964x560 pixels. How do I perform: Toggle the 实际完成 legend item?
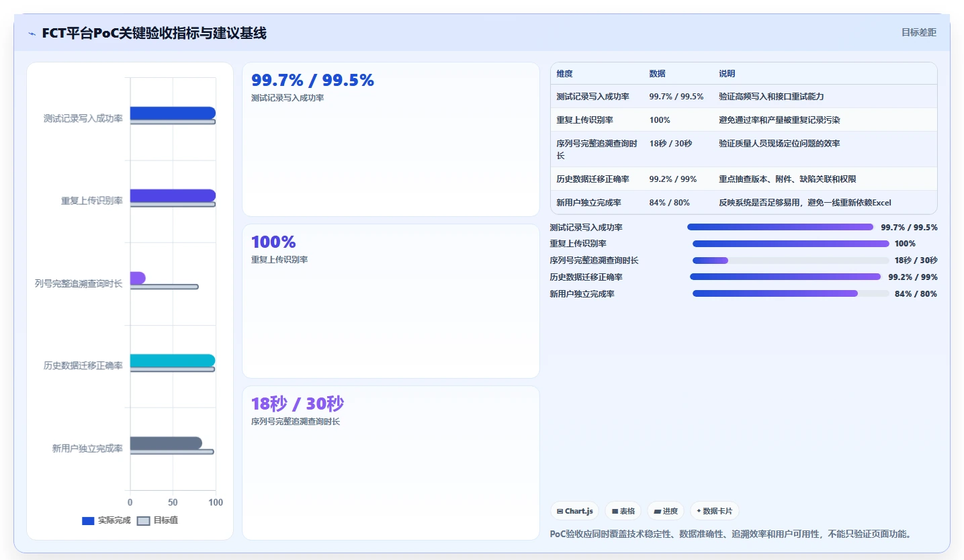point(106,520)
